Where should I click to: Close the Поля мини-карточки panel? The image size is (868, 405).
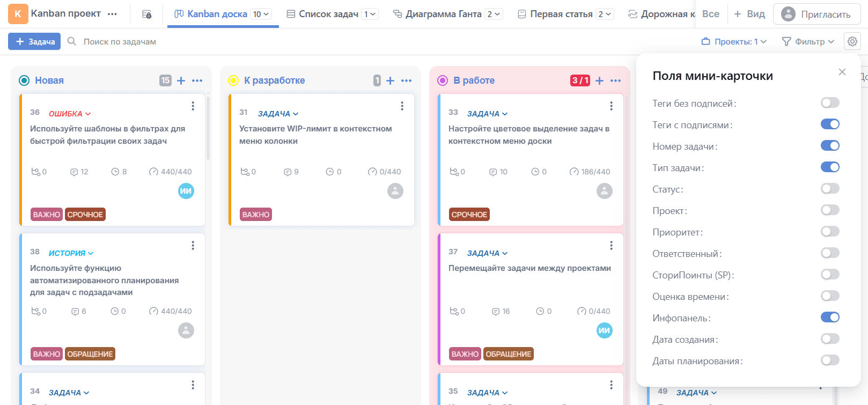click(842, 72)
